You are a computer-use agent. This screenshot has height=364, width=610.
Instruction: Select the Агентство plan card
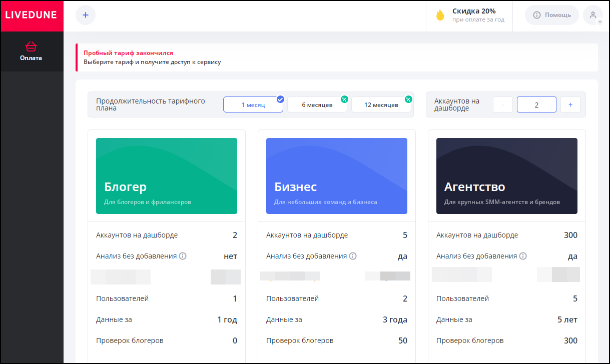(x=507, y=176)
